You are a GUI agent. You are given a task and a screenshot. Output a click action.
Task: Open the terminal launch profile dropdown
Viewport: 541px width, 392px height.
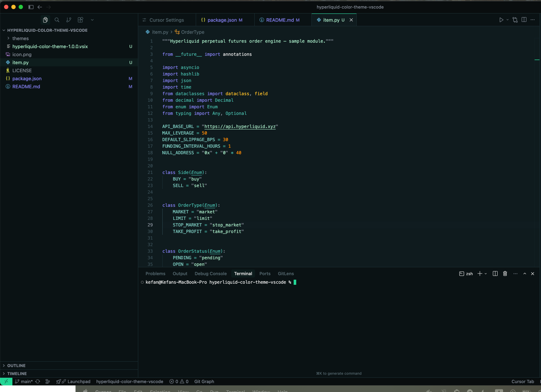point(485,273)
